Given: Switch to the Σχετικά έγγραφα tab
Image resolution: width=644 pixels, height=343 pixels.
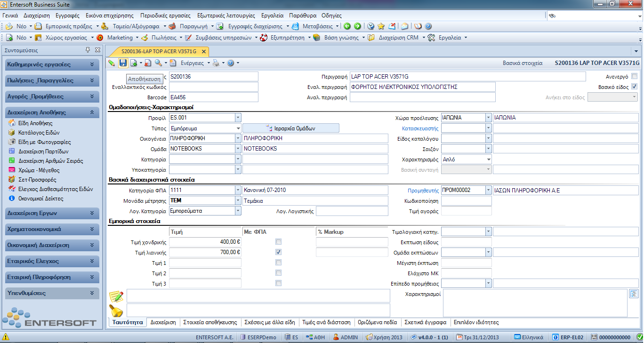Looking at the screenshot, I should (426, 322).
